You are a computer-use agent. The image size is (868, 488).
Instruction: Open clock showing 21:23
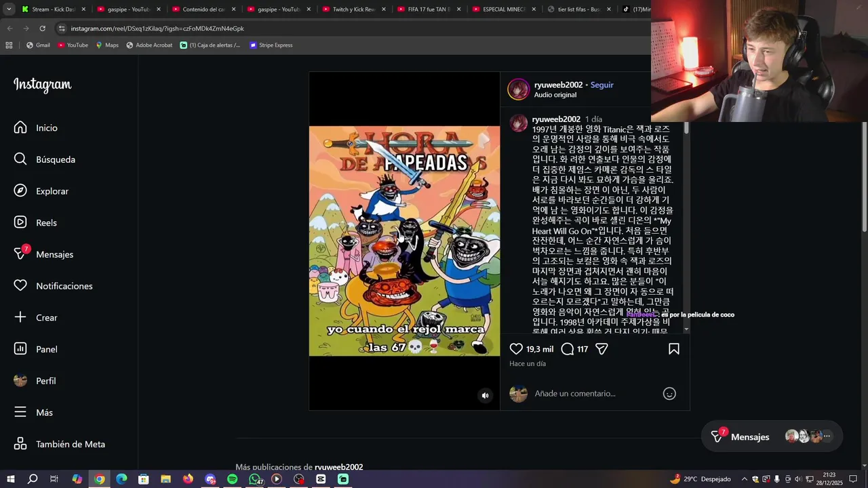click(x=829, y=479)
